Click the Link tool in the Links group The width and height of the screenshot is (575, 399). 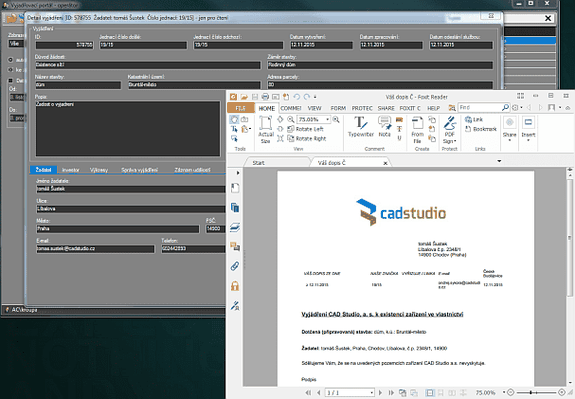coord(474,120)
